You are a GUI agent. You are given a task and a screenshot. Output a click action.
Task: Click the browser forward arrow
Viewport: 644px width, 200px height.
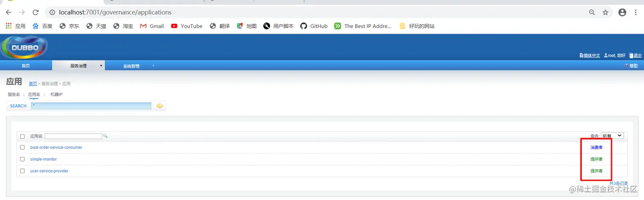(22, 12)
